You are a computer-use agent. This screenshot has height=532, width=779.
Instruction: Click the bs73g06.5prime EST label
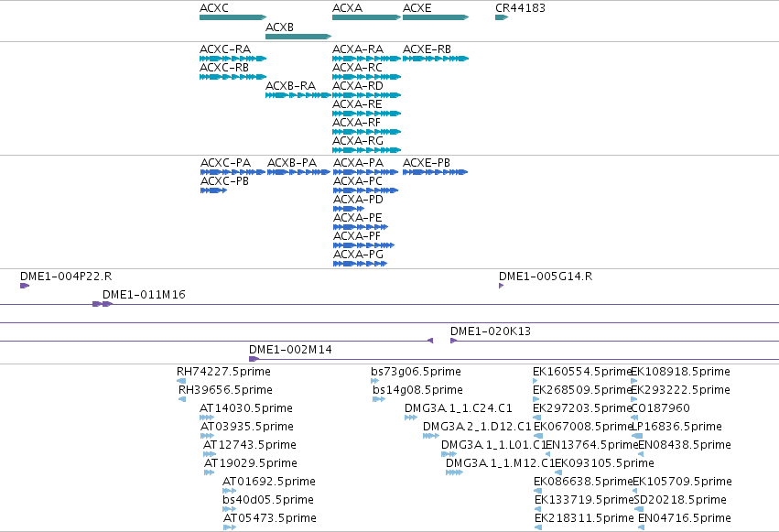point(416,372)
